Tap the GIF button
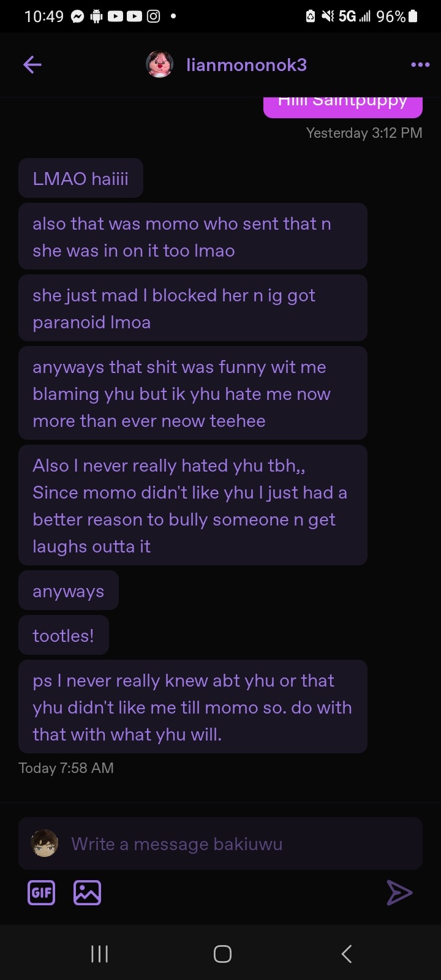The image size is (441, 980). coord(42,892)
